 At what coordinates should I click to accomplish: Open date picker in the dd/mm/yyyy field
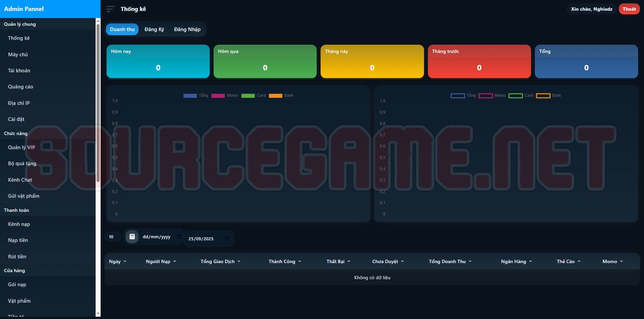pyautogui.click(x=179, y=237)
